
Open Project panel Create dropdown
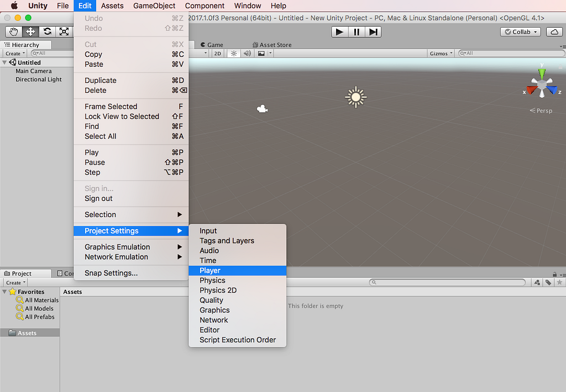[x=15, y=282]
